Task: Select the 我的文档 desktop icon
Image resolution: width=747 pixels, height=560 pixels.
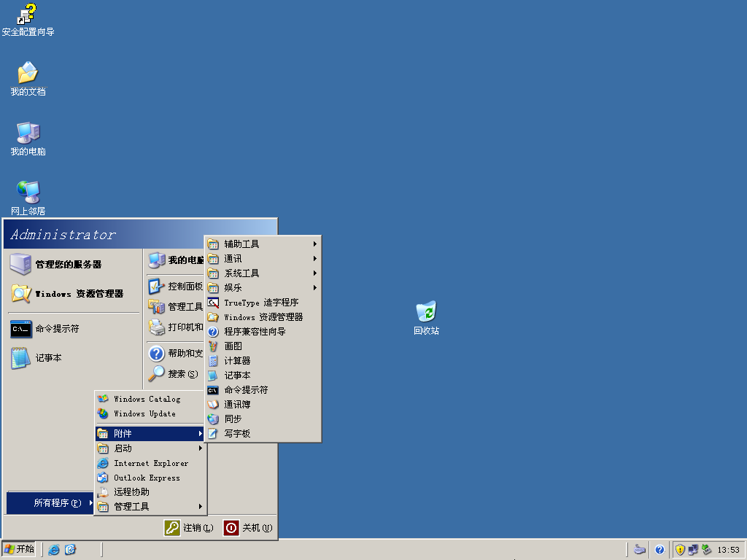Action: 28,79
